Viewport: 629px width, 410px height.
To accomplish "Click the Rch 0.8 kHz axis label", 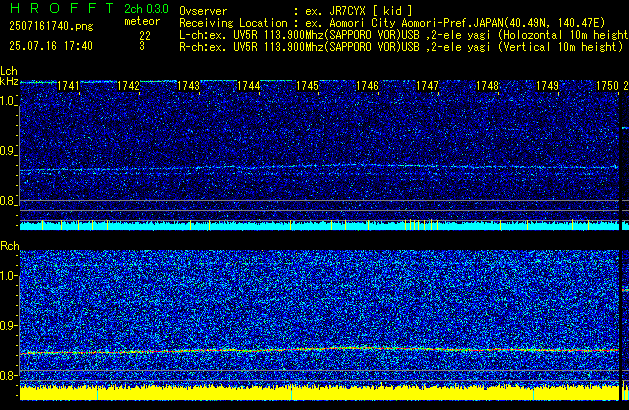I will 8,375.
